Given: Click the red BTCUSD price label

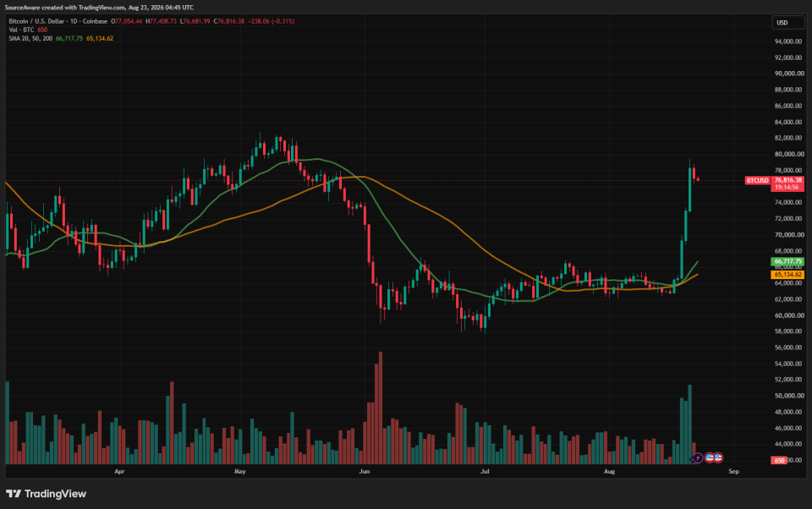Looking at the screenshot, I should 757,180.
